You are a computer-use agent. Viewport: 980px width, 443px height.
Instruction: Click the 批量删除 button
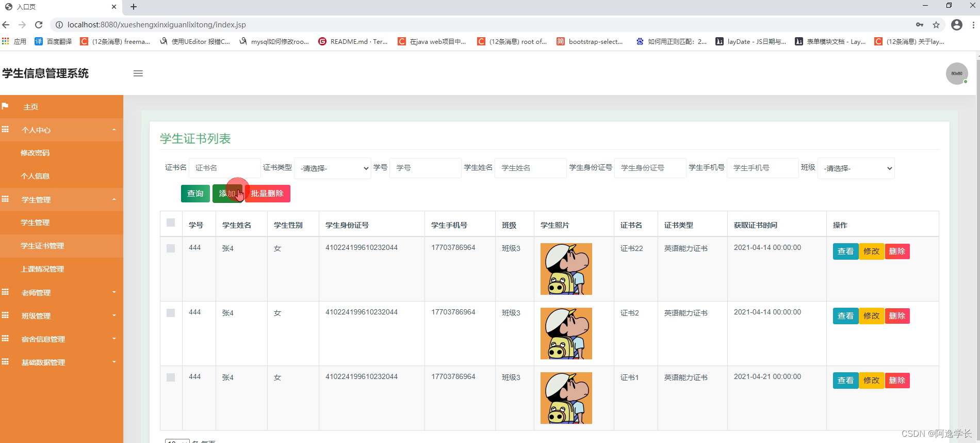click(x=267, y=194)
